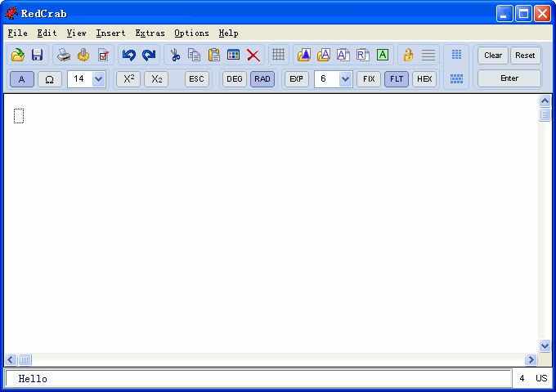The image size is (556, 392).
Task: Click the Clear button
Action: [493, 56]
